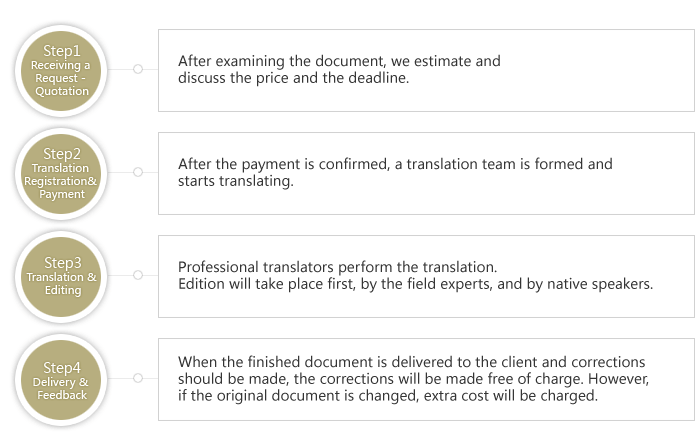Screen dimensions: 695x436
Task: Click text 'discuss the price and the deadline'
Action: (292, 78)
